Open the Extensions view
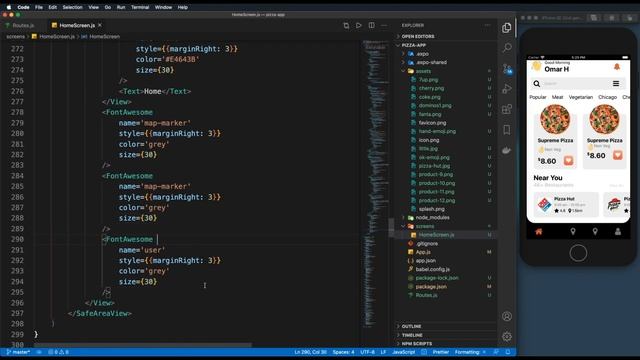 click(x=507, y=109)
